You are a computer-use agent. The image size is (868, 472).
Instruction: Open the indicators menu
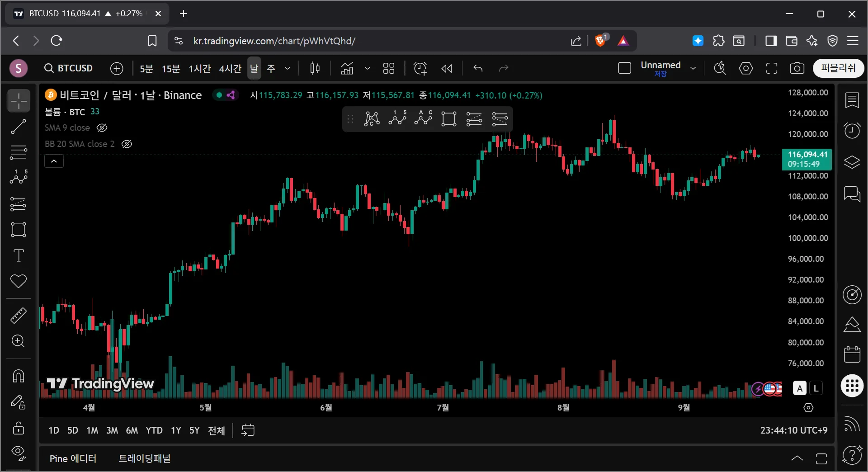[x=347, y=69]
